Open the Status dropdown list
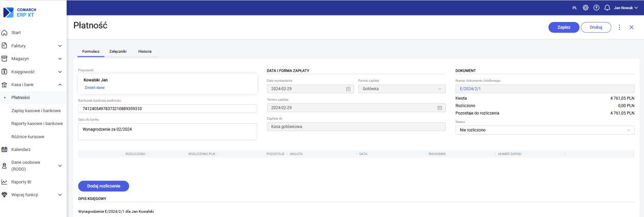Image resolution: width=644 pixels, height=217 pixels. pyautogui.click(x=545, y=130)
